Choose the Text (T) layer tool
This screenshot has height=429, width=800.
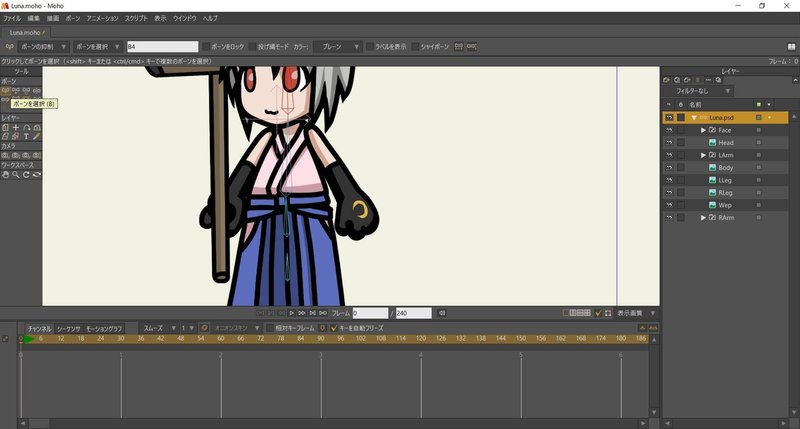pos(26,137)
